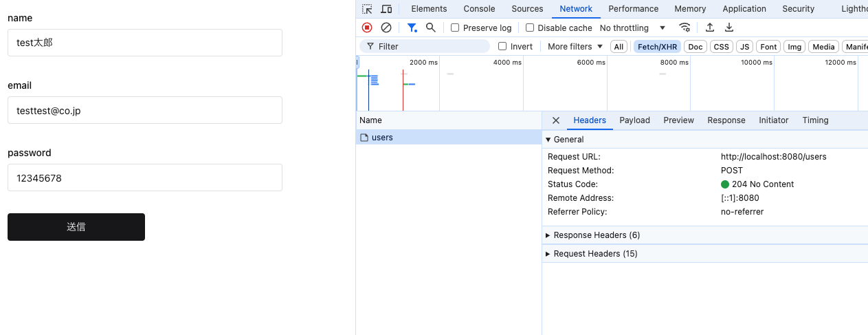This screenshot has height=335, width=868.
Task: Import HAR file upload icon
Action: (x=710, y=28)
